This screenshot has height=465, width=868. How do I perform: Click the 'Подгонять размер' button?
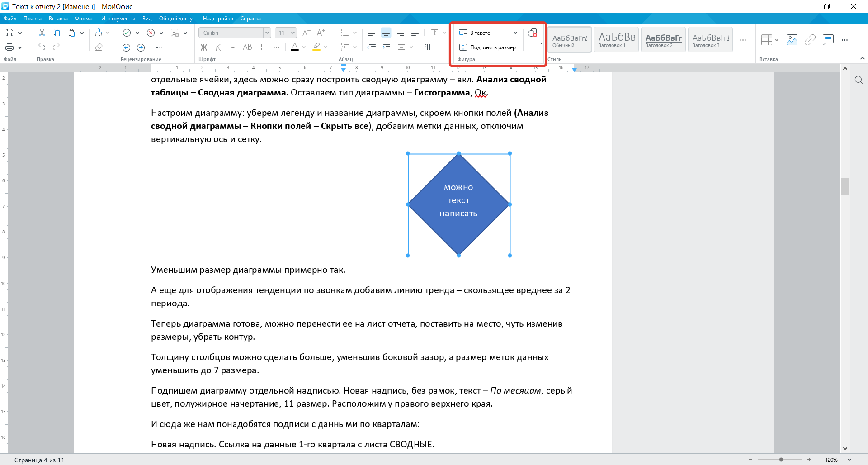488,47
